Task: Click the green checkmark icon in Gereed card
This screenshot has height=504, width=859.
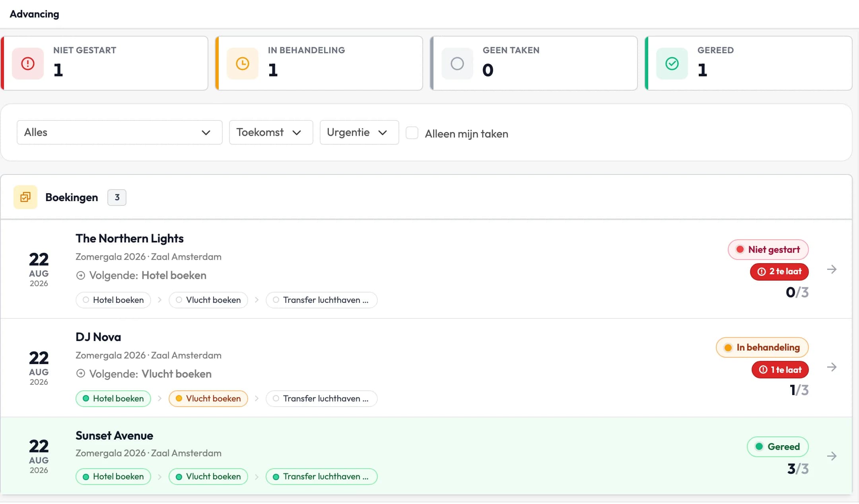Action: [672, 64]
